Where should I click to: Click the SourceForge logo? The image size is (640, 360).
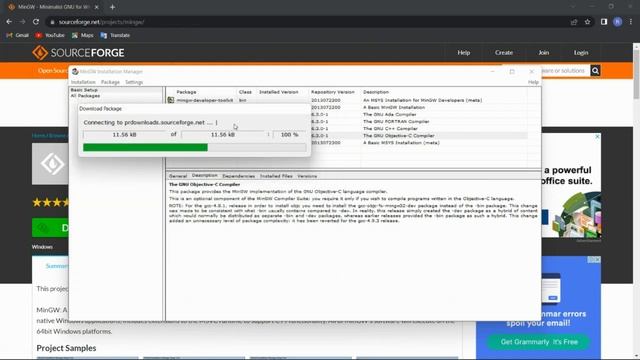coord(78,53)
